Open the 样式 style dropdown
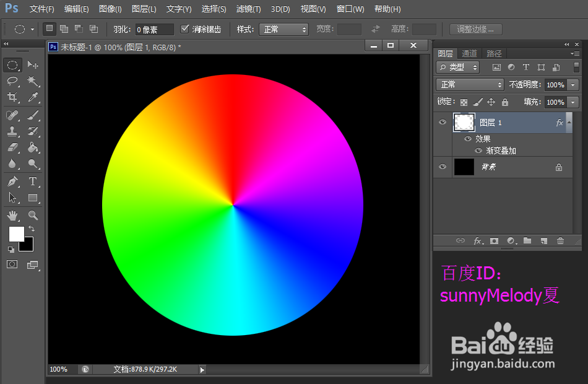588x384 pixels. pos(283,29)
